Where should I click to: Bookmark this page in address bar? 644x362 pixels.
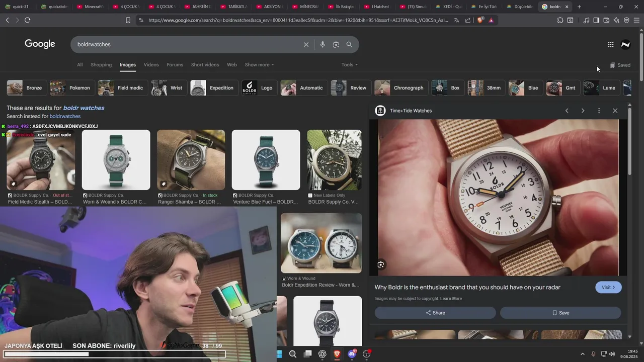(x=128, y=20)
